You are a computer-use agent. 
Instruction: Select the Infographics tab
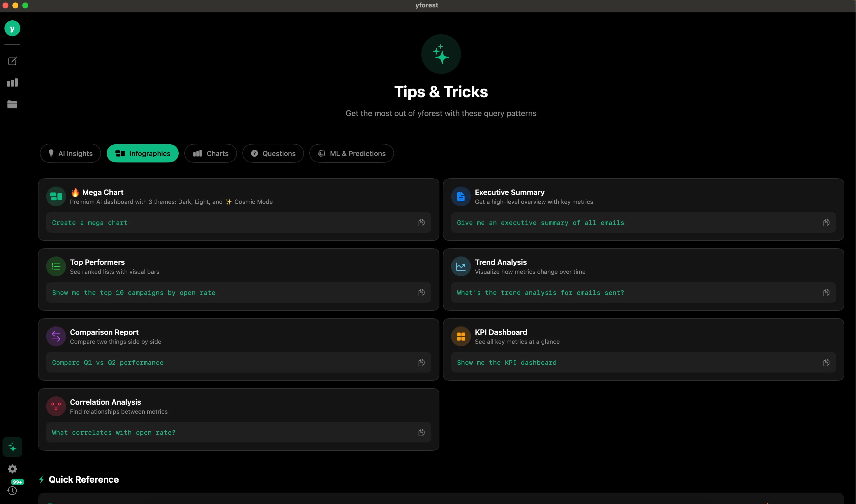pos(143,154)
